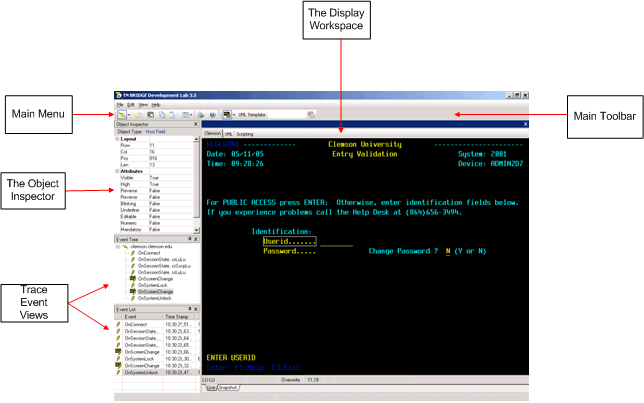644x403 pixels.
Task: Switch to the Scripting tab
Action: [x=245, y=134]
